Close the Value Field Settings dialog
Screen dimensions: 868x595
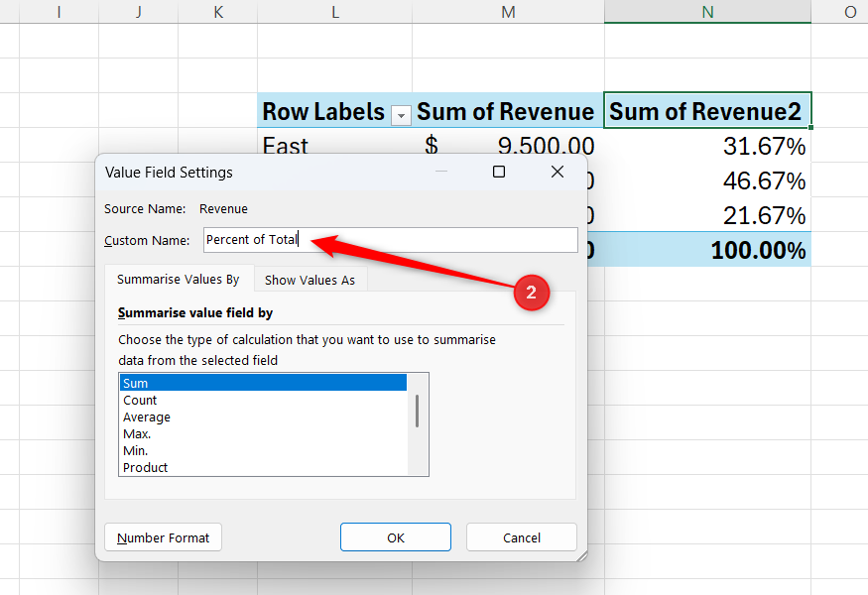tap(558, 173)
